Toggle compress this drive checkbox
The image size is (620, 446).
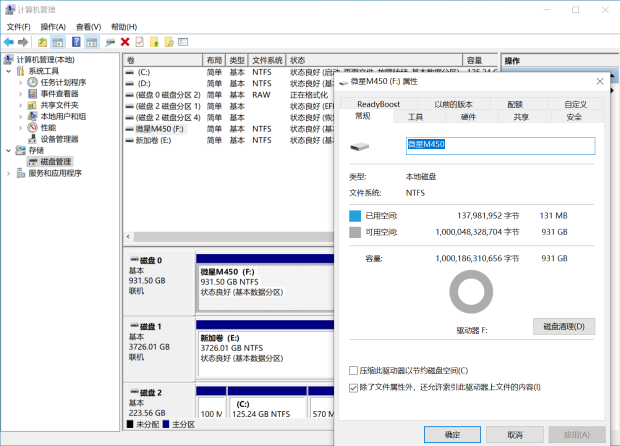[x=353, y=370]
